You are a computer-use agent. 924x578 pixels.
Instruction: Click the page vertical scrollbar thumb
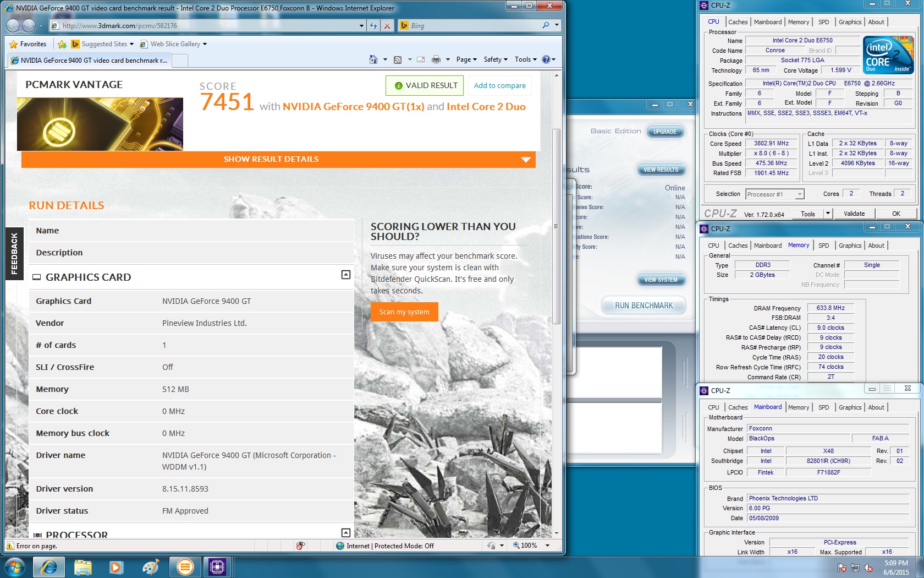pos(556,226)
